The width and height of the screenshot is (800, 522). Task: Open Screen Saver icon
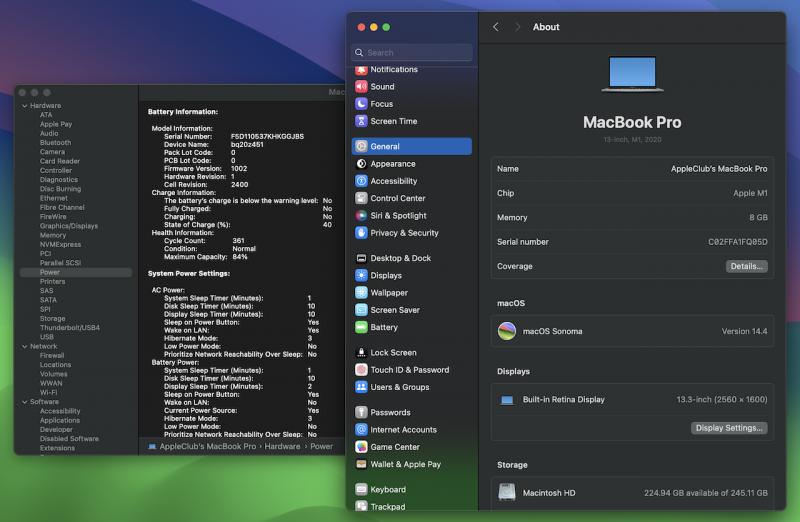[x=361, y=310]
